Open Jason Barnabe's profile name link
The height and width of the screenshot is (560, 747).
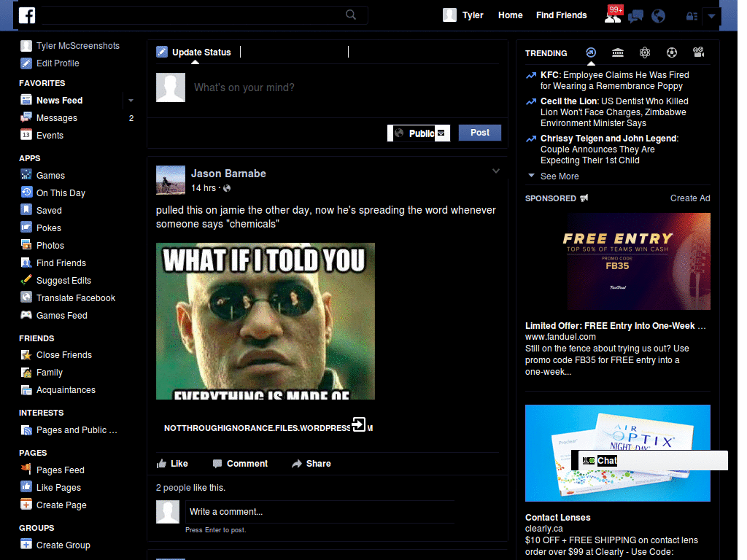click(x=228, y=174)
